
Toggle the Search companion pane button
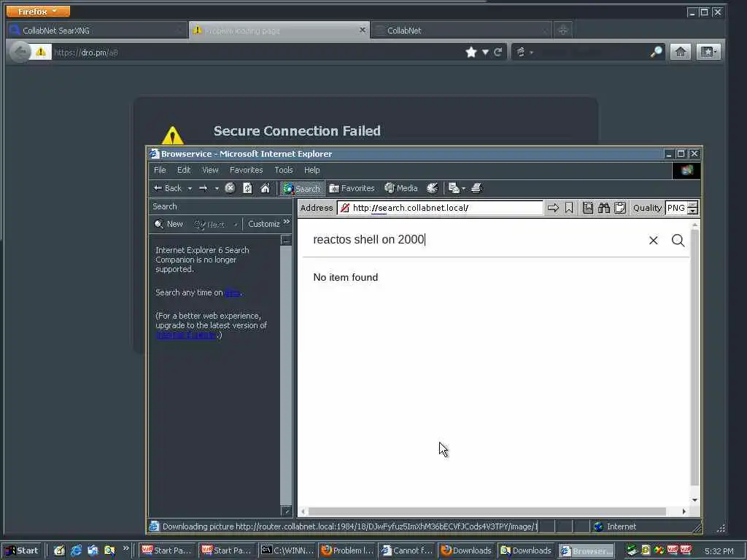[302, 189]
